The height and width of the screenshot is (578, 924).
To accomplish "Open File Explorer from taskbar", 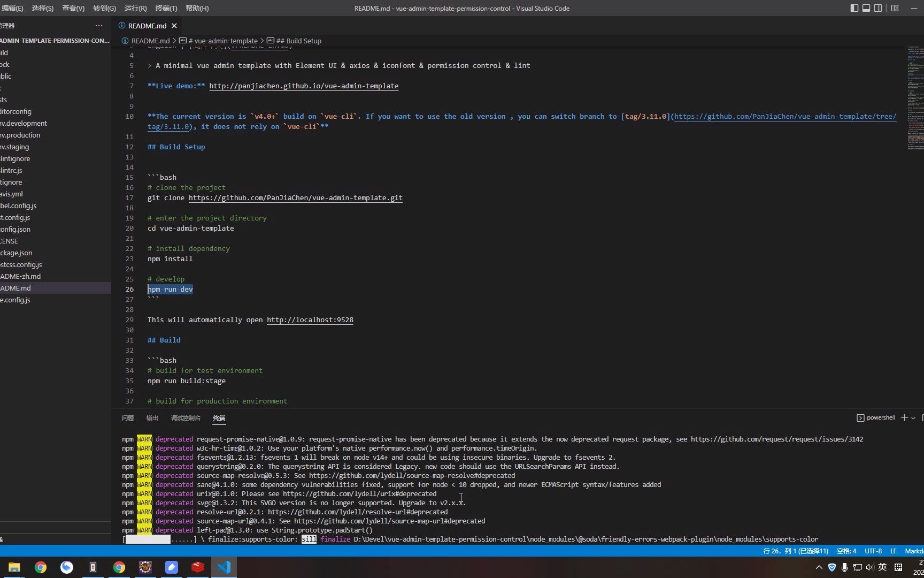I will [x=14, y=567].
